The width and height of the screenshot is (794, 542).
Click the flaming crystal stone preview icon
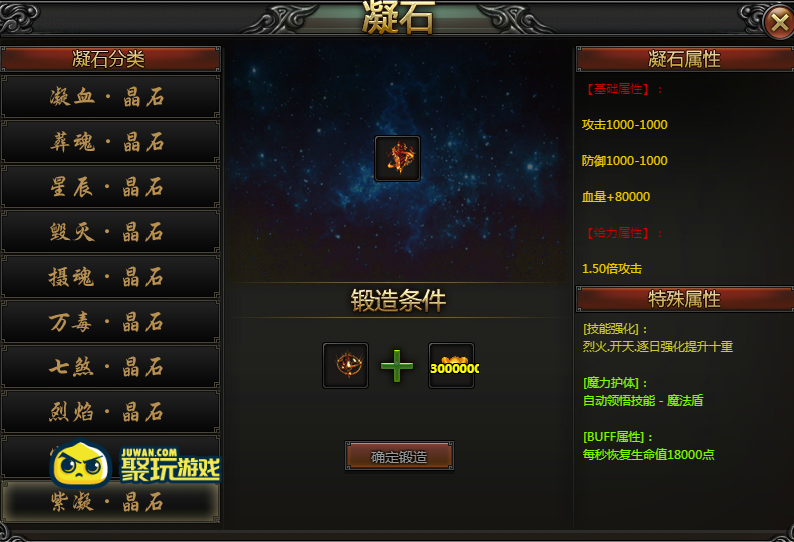click(x=398, y=158)
